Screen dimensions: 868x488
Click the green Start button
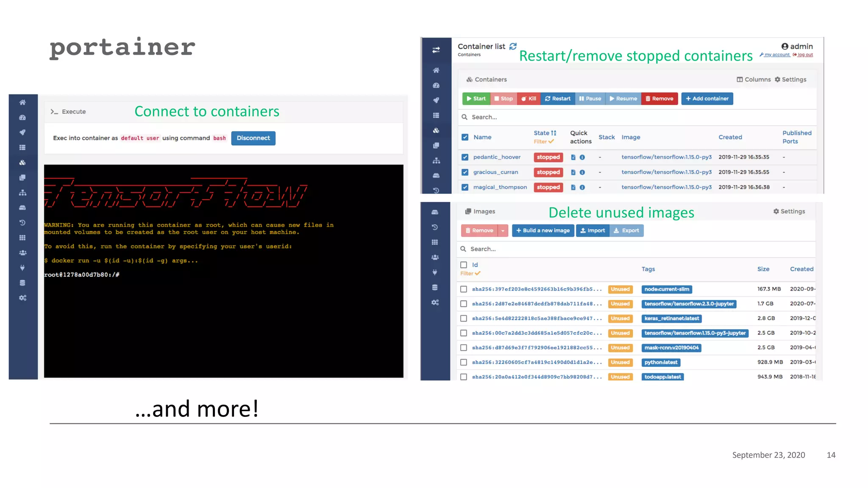[476, 99]
